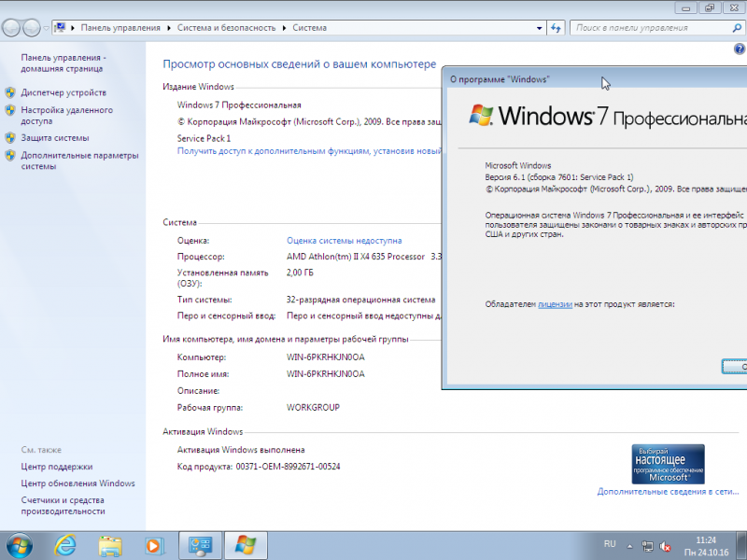Open the Start menu orb
747x560 pixels.
pos(20,546)
